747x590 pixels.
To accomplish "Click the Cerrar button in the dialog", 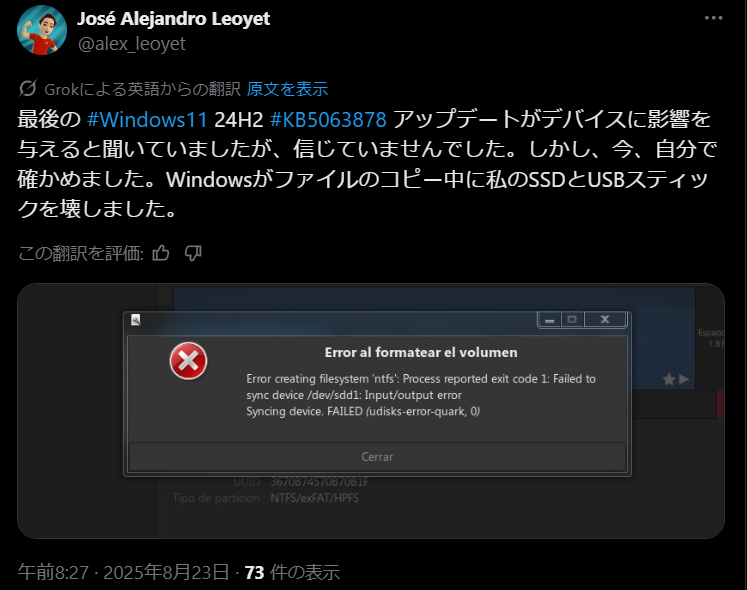I will coord(377,457).
